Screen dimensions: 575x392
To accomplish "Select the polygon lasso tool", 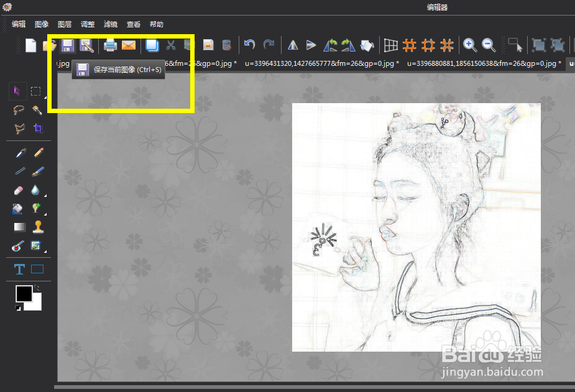I will pos(19,129).
